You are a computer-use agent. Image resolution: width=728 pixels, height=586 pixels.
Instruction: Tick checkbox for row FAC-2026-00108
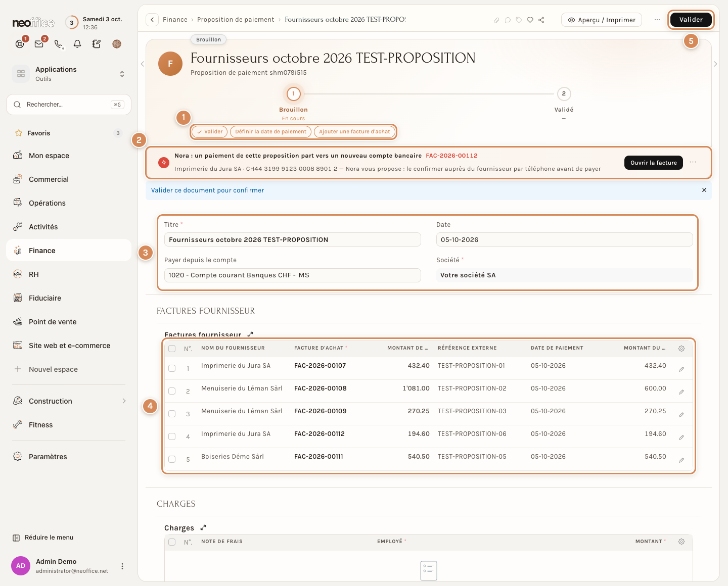tap(172, 391)
